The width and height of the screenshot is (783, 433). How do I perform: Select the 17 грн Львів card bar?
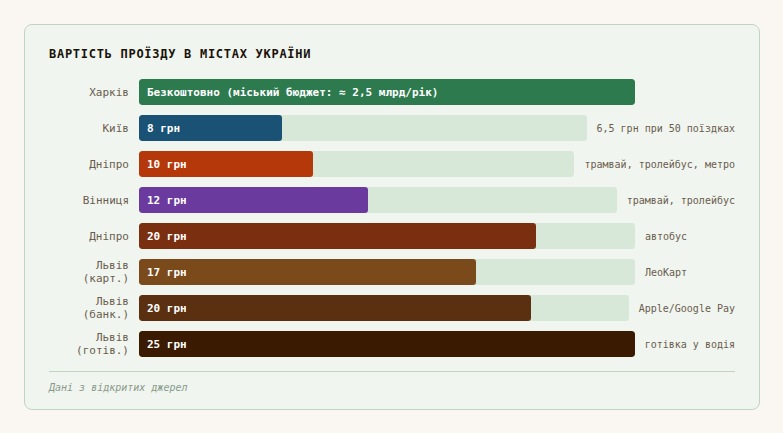pyautogui.click(x=307, y=272)
